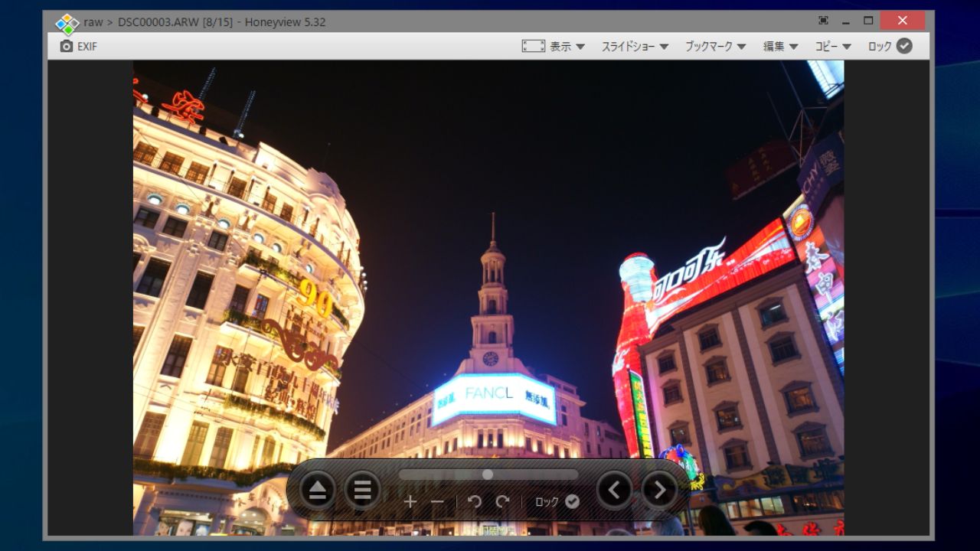Open the 表示 view dropdown menu
Image resolution: width=980 pixels, height=551 pixels.
[567, 47]
